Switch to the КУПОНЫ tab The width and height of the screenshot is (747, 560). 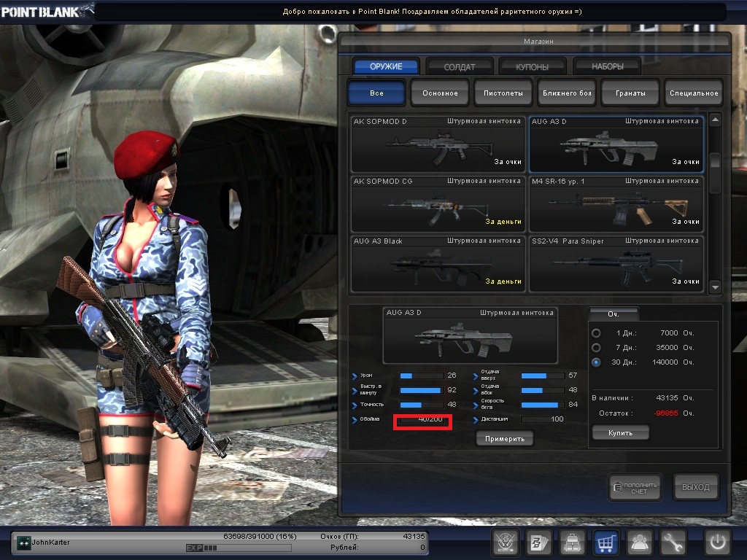pos(533,66)
